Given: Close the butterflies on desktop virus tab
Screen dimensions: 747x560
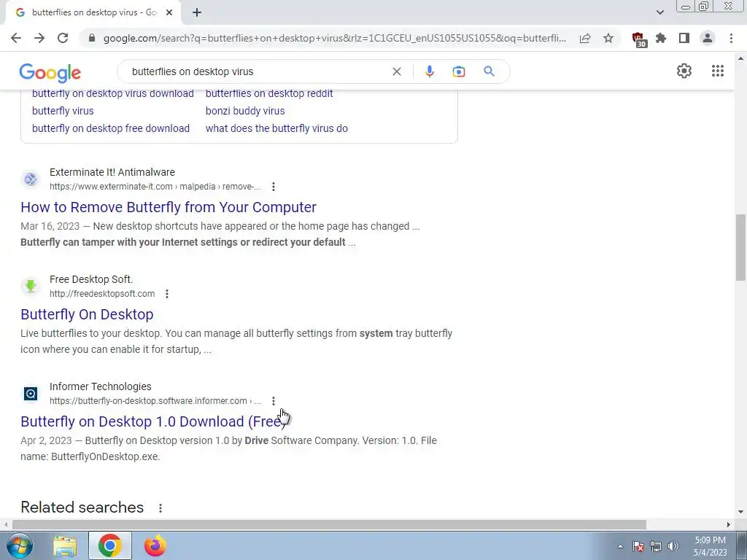Looking at the screenshot, I should [169, 12].
